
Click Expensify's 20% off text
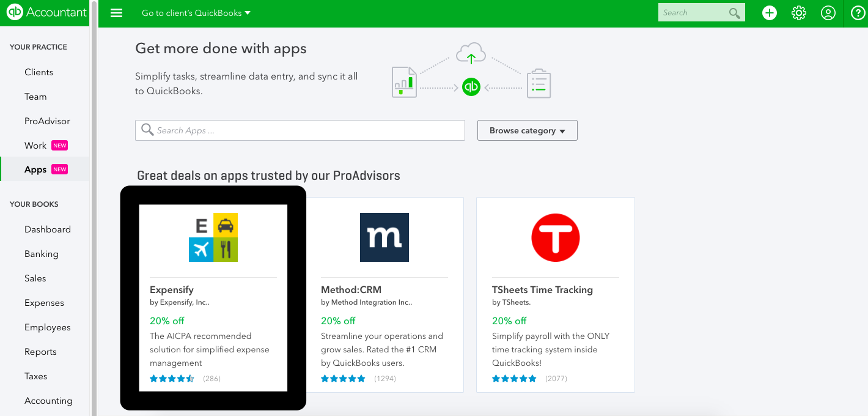(167, 321)
